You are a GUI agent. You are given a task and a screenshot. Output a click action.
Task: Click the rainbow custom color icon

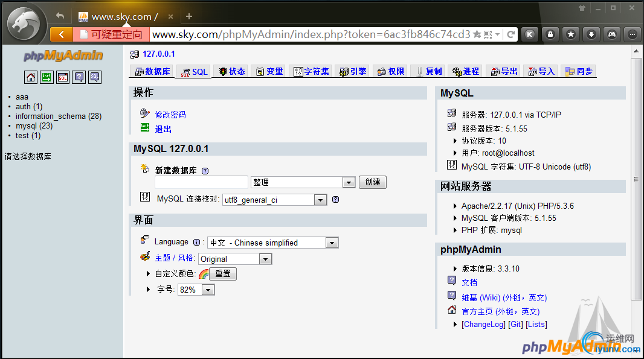pyautogui.click(x=204, y=274)
